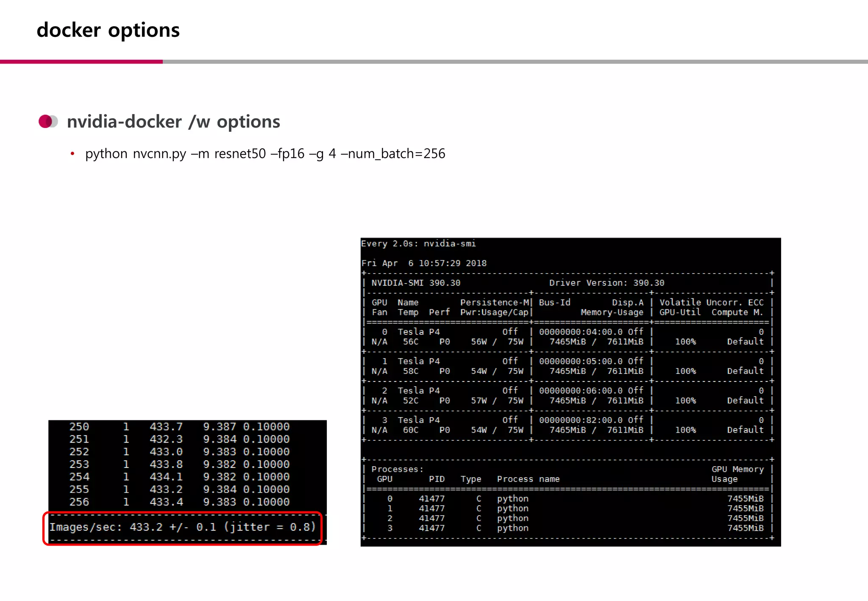868x601 pixels.
Task: Click the value 433.2 in row 255
Action: [166, 490]
